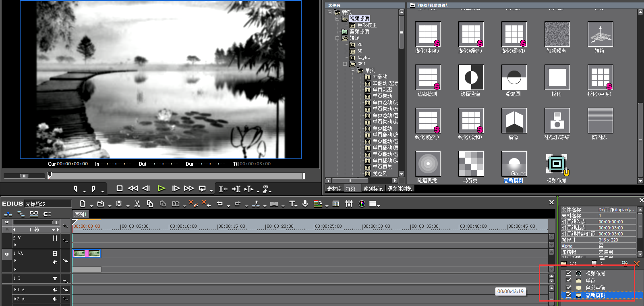This screenshot has height=306, width=644.
Task: Step forward one frame in the preview
Action: tap(176, 188)
